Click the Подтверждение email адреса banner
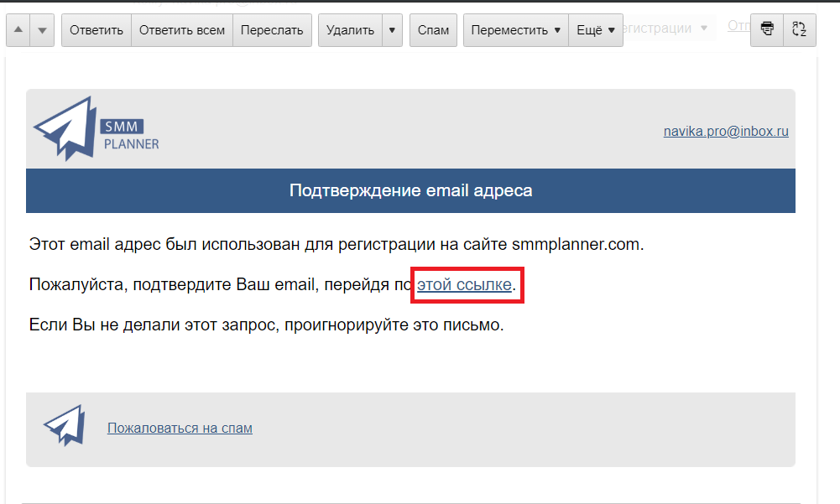 pyautogui.click(x=410, y=190)
